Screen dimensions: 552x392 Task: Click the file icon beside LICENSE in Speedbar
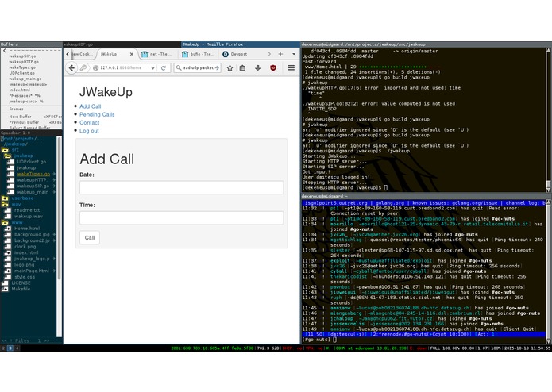point(5,282)
